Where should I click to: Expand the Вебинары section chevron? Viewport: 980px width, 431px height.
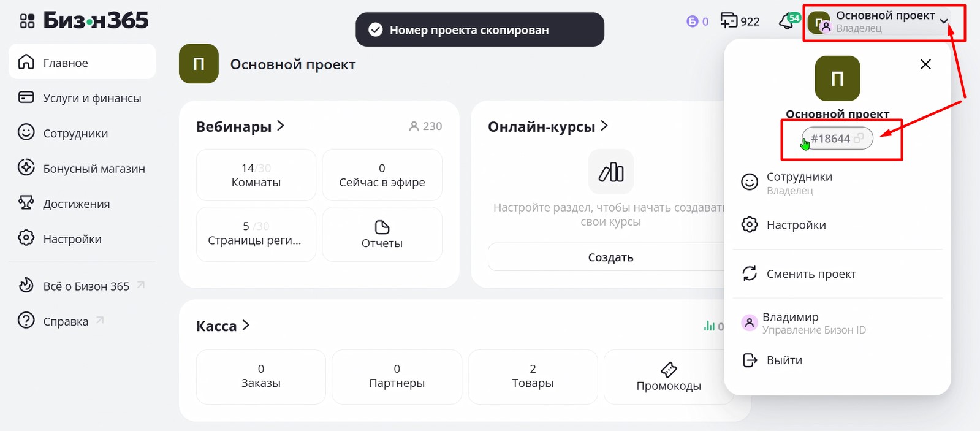pos(281,126)
